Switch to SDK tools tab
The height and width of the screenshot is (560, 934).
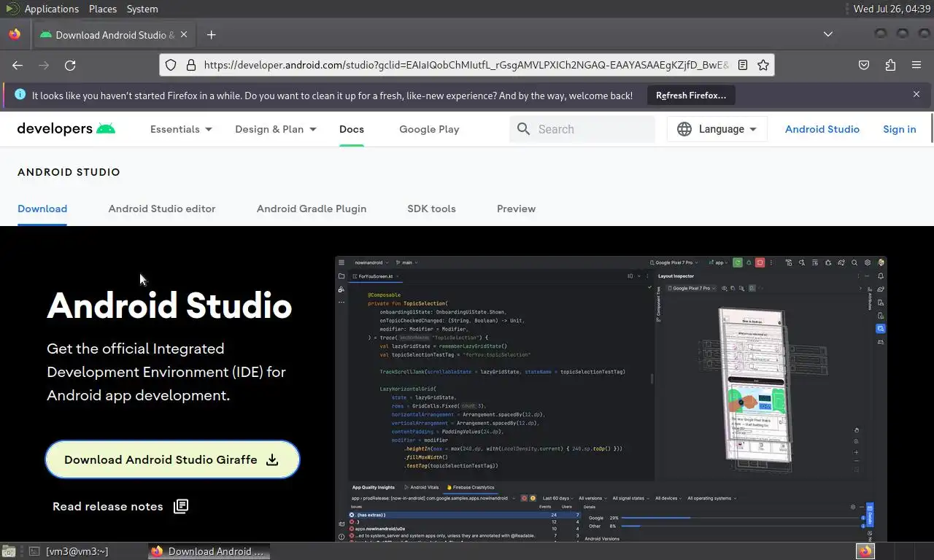[431, 209]
